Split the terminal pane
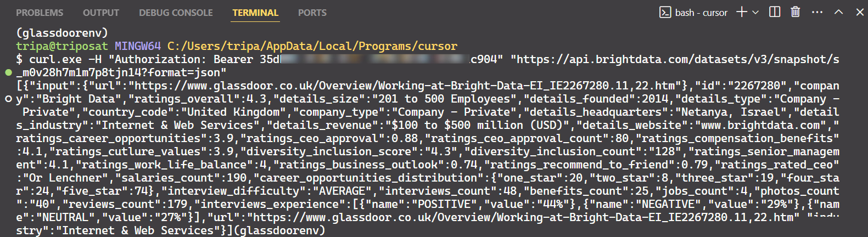Image resolution: width=868 pixels, height=237 pixels. [x=775, y=12]
